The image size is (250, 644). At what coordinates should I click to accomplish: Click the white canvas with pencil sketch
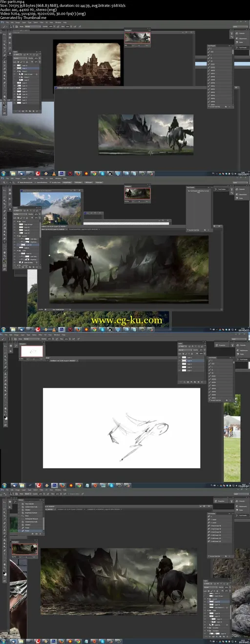point(122,428)
